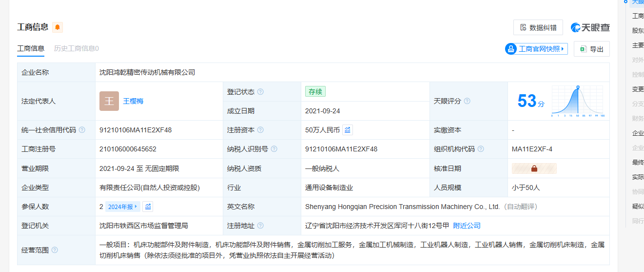This screenshot has width=644, height=272.
Task: Click help icon next to 统一社会信用代码
Action: [x=82, y=130]
